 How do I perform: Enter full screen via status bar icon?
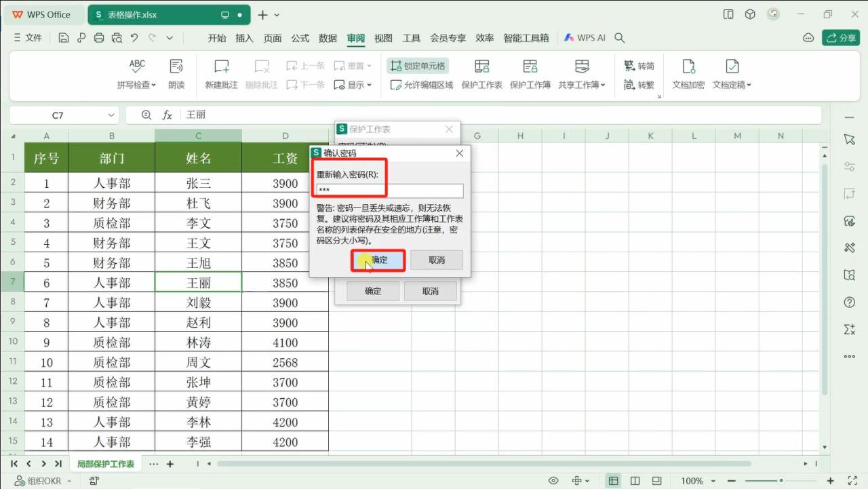[x=853, y=481]
